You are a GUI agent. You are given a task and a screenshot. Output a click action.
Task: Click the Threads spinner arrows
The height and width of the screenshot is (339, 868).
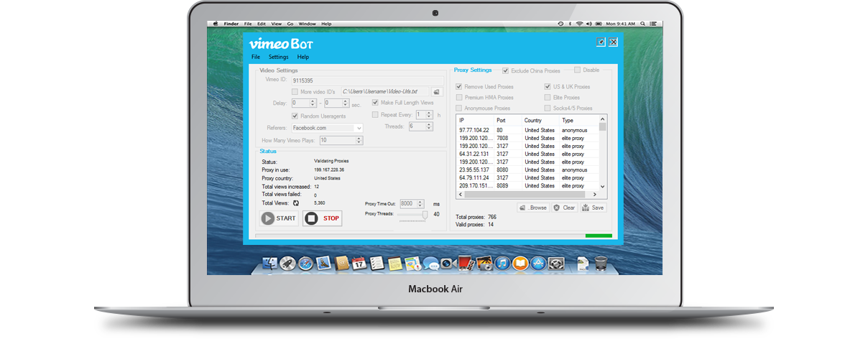pos(430,126)
